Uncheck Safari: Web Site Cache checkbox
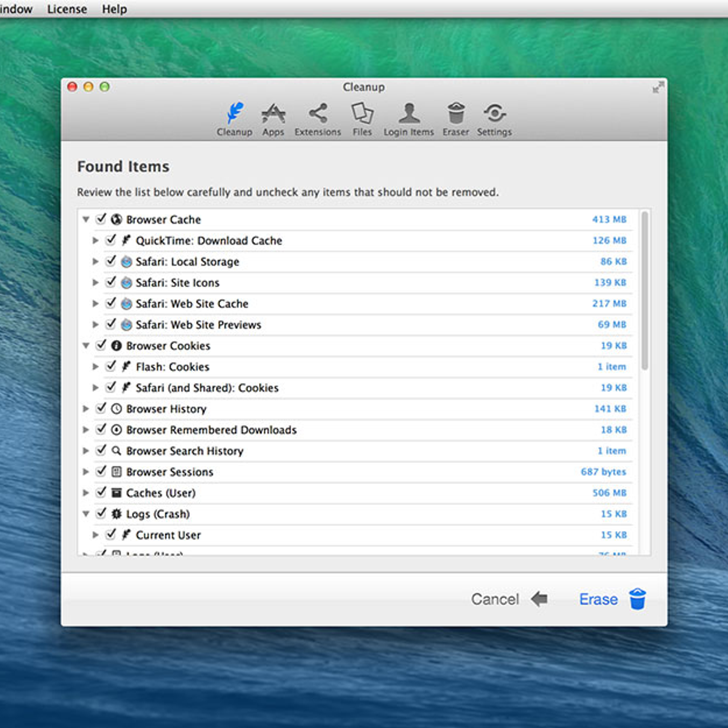The width and height of the screenshot is (728, 728). point(111,303)
